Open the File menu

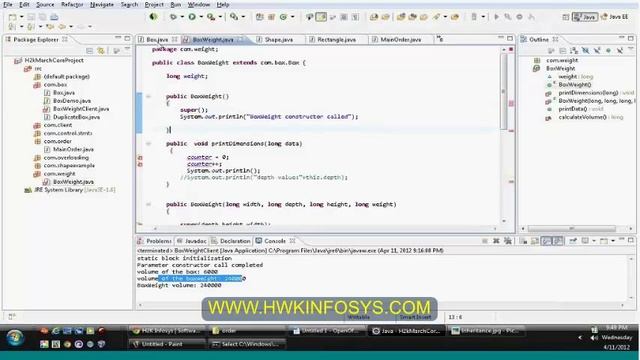click(8, 4)
